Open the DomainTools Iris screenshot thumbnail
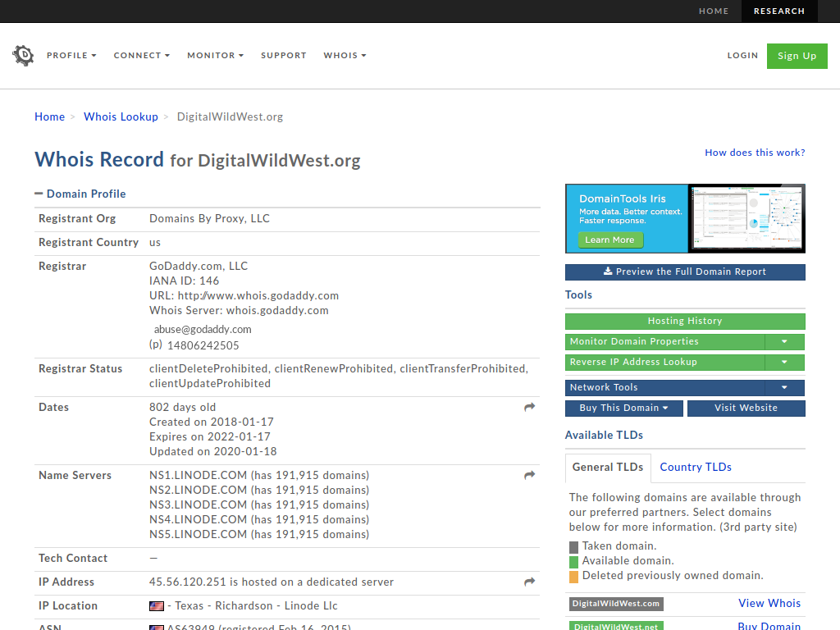The image size is (840, 630). pos(746,218)
